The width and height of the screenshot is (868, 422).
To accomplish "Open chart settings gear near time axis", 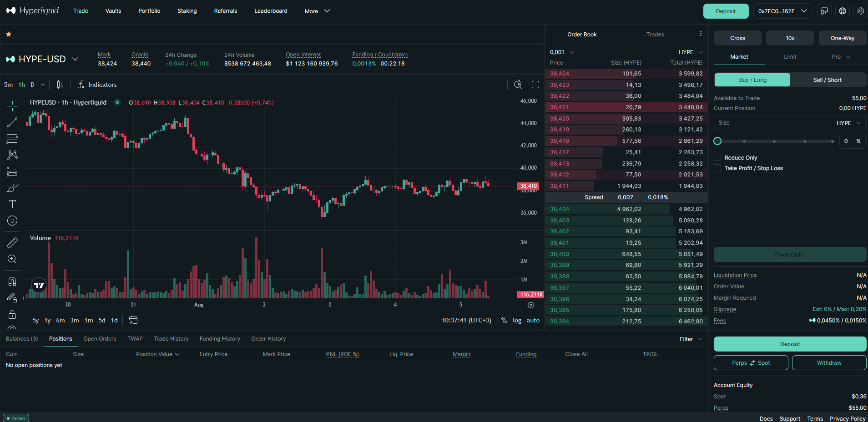I will (531, 305).
